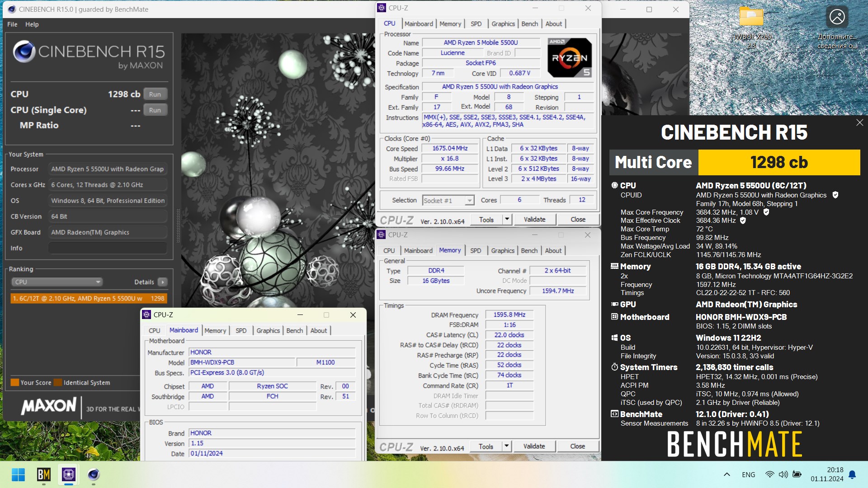The width and height of the screenshot is (868, 488).
Task: Open the HWBOT x265 desktop folder
Action: pyautogui.click(x=751, y=27)
